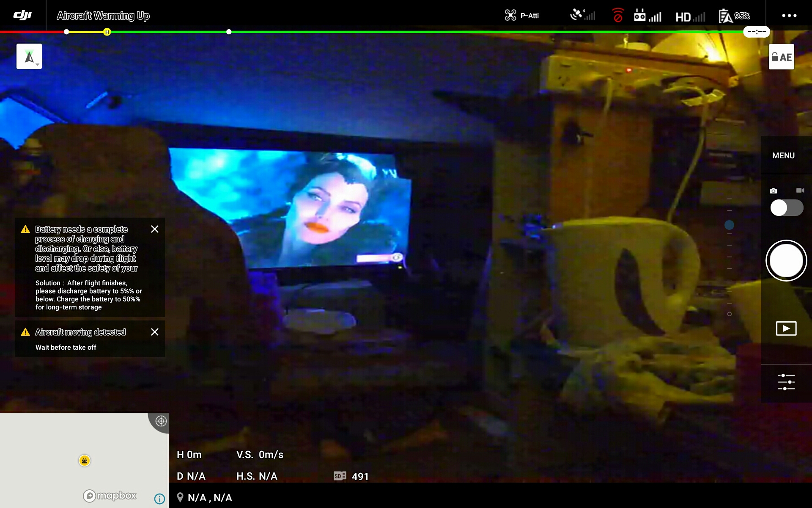Click the V.S. 0m/s vertical speed readout
The width and height of the screenshot is (812, 508).
coord(260,455)
